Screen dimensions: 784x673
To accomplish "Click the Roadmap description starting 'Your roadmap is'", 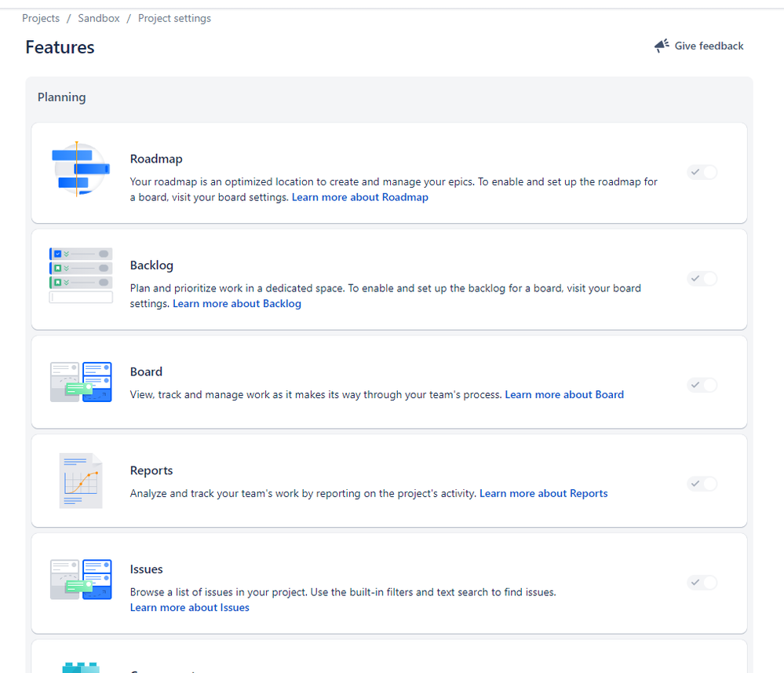I will click(x=393, y=189).
